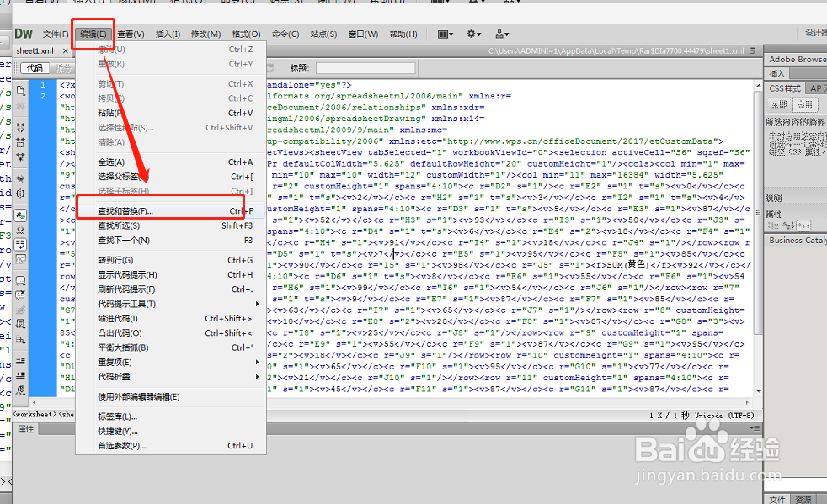Toggle the Line Numbers icon in coding toolbar
This screenshot has height=504, width=827.
tap(20, 215)
